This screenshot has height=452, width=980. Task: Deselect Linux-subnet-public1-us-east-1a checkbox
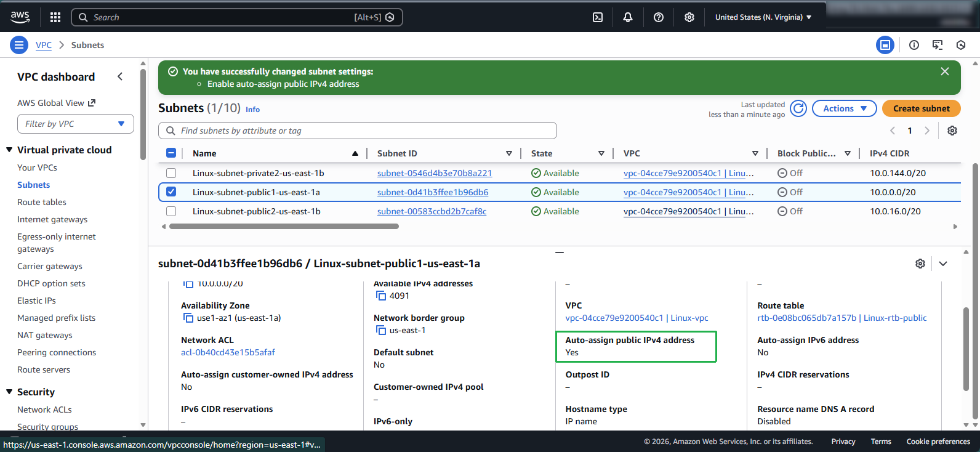pyautogui.click(x=171, y=192)
